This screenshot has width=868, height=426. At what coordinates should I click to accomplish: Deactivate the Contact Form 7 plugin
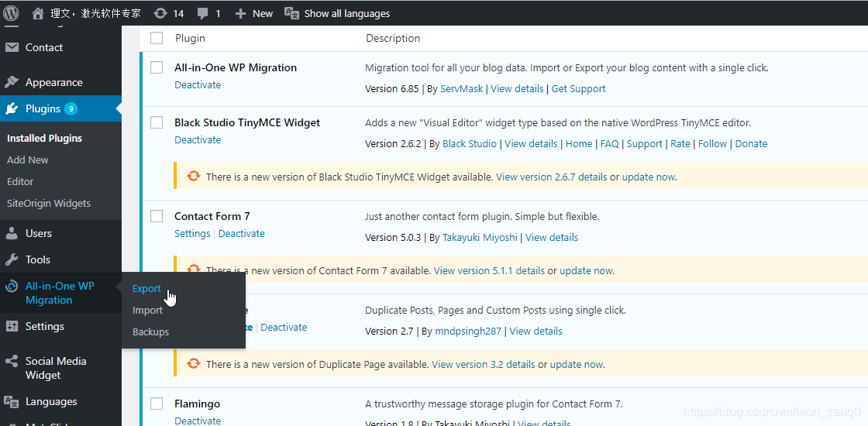pyautogui.click(x=241, y=233)
